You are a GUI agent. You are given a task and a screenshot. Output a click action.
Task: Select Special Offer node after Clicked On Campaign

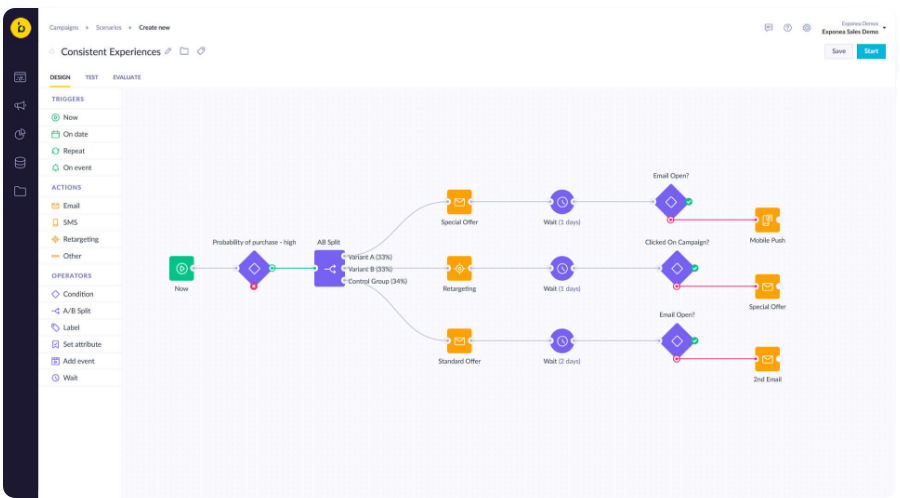(x=767, y=286)
